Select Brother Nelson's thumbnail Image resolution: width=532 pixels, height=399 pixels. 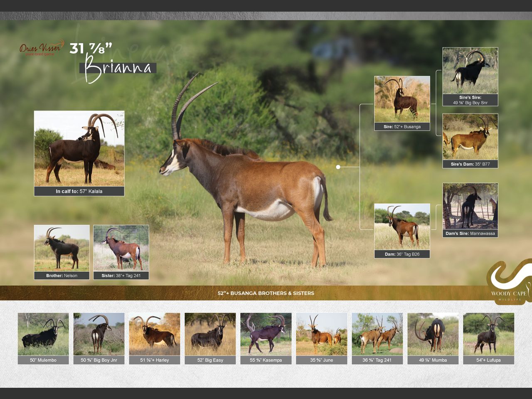62,248
